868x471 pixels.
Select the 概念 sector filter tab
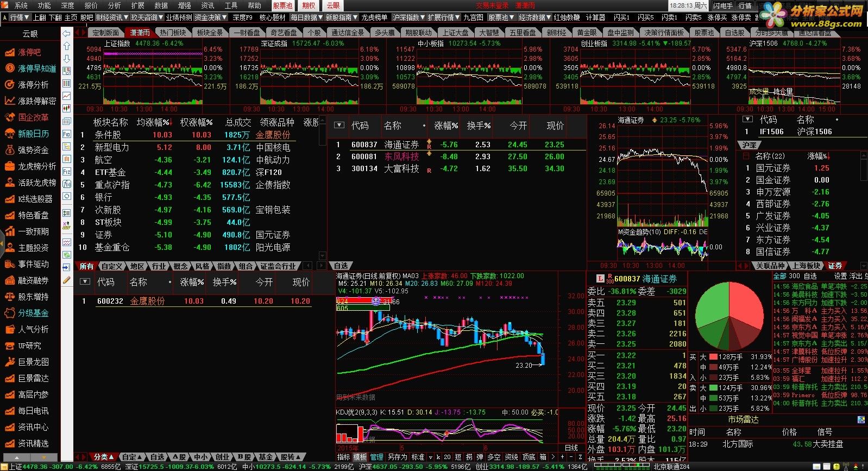[x=180, y=266]
